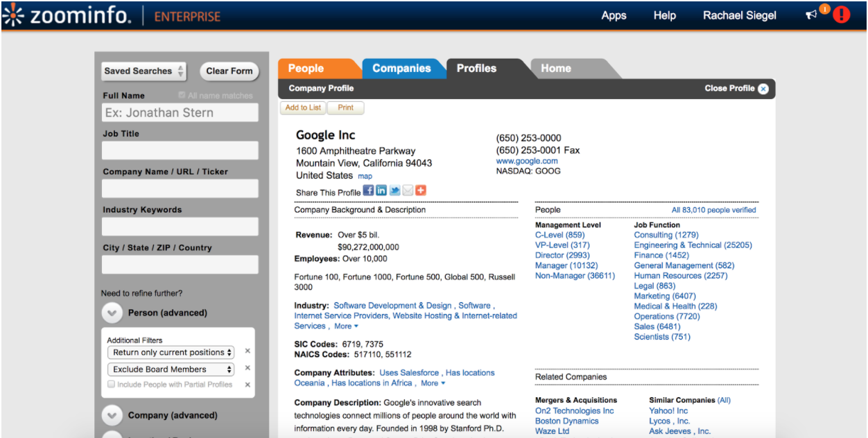Share this profile by email icon
Viewport: 868px width, 438px height.
pos(408,191)
